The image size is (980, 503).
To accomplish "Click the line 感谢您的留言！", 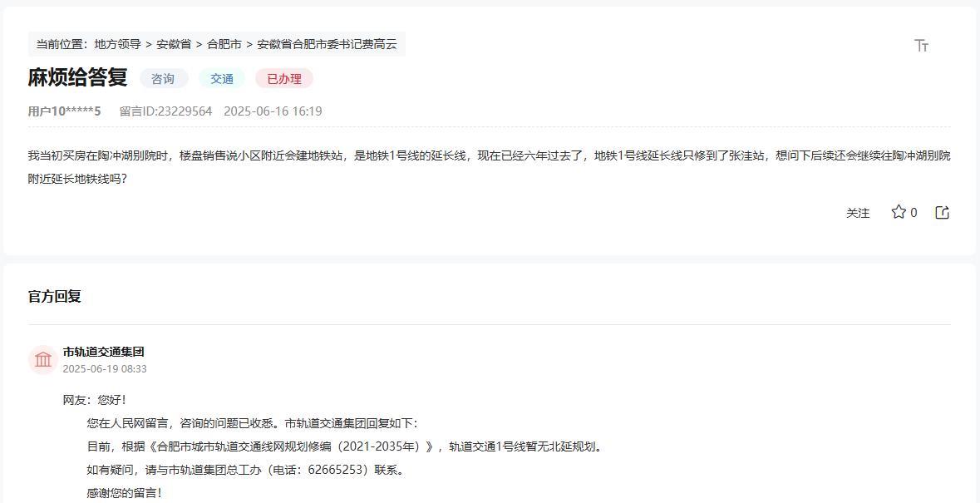I will click(125, 493).
